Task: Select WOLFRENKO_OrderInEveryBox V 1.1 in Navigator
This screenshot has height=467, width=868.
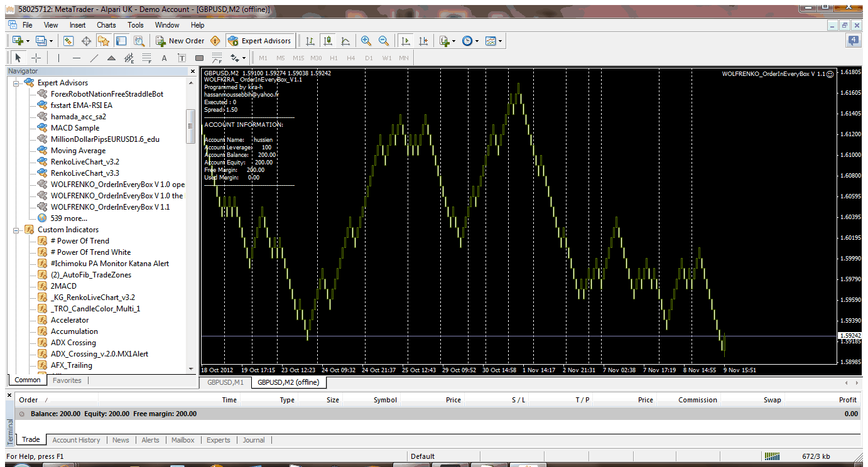Action: 110,207
